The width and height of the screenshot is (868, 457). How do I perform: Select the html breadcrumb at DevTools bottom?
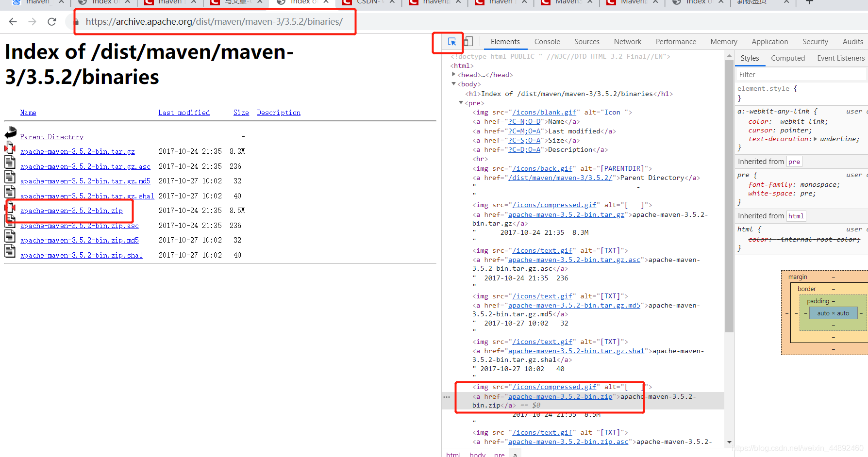[453, 455]
